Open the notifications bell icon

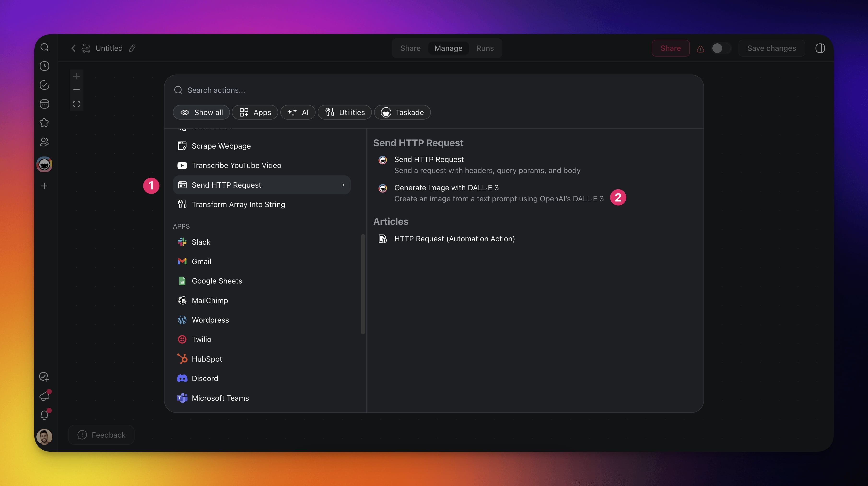click(x=44, y=415)
